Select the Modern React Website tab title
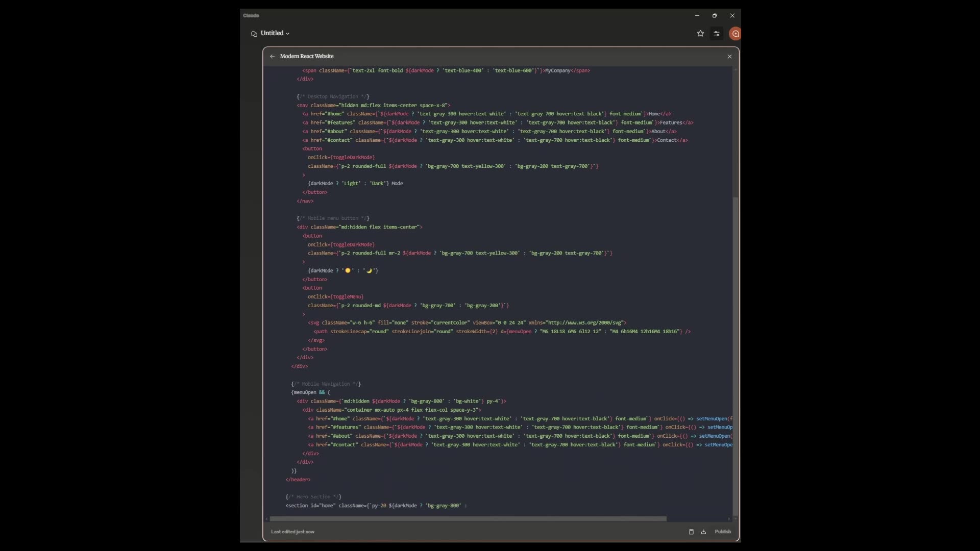The width and height of the screenshot is (980, 551). [307, 56]
